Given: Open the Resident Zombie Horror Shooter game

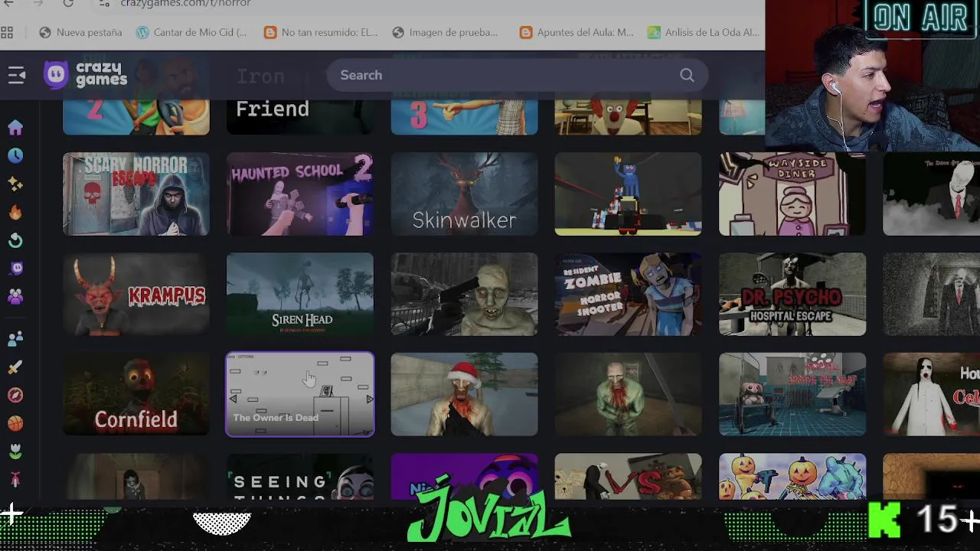Looking at the screenshot, I should (628, 294).
